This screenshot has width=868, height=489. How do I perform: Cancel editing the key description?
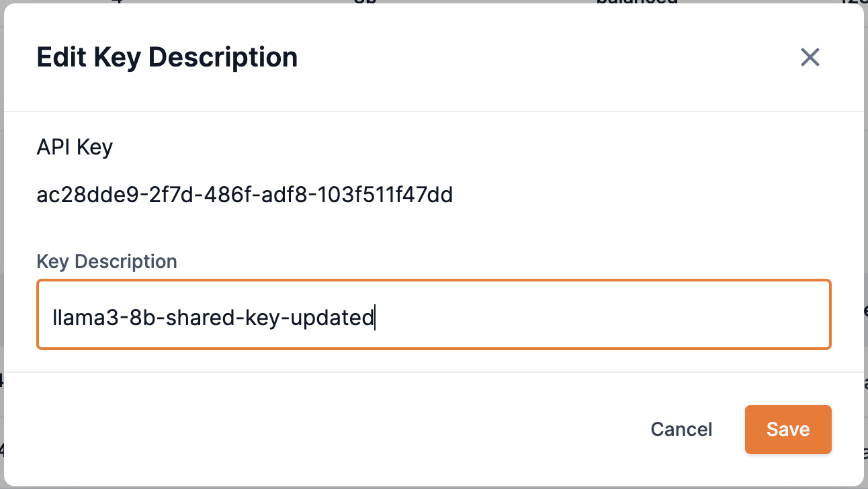pyautogui.click(x=681, y=429)
